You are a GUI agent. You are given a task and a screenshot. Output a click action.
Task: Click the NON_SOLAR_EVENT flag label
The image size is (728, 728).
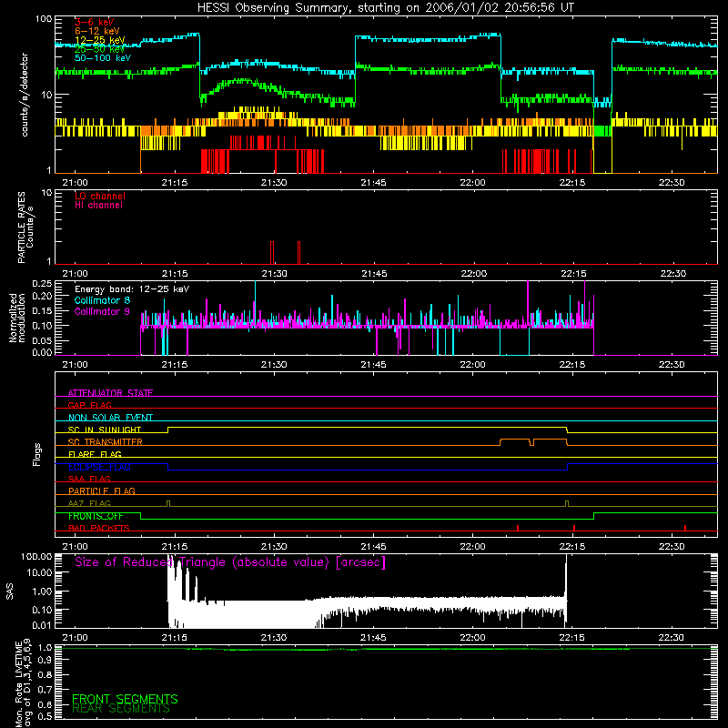[110, 418]
